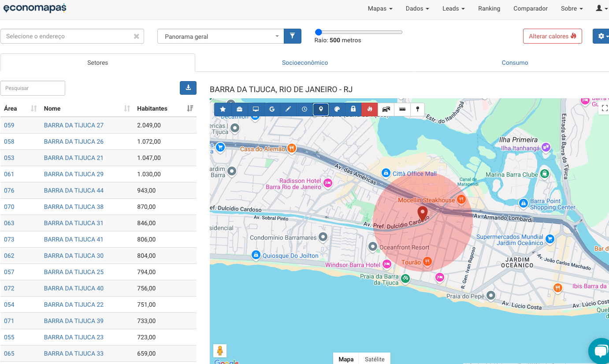Open the BARRA DA TIJUCA 27 link

(x=74, y=125)
